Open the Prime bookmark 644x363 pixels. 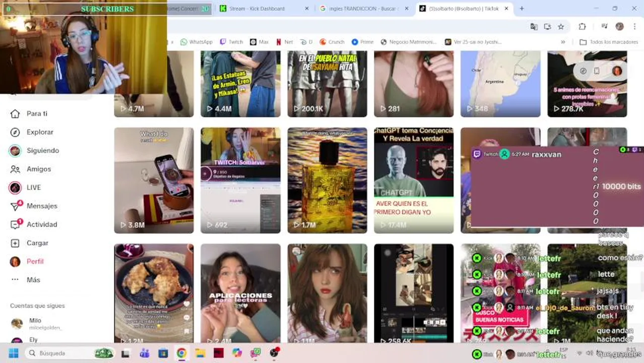point(363,42)
